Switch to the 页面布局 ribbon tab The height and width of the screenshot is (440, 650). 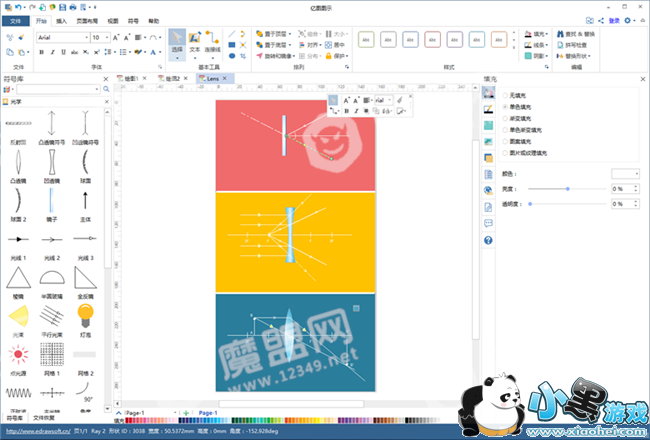click(x=87, y=21)
